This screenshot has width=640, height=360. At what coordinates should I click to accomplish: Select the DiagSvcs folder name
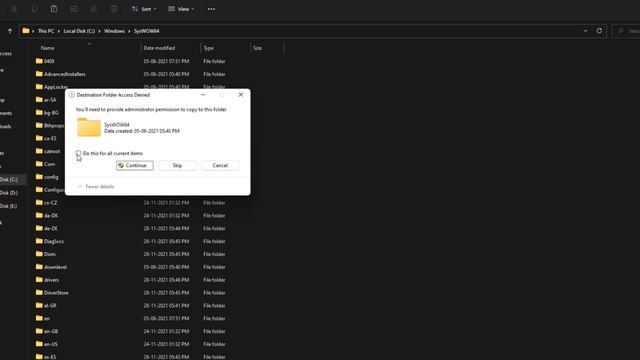tap(54, 241)
